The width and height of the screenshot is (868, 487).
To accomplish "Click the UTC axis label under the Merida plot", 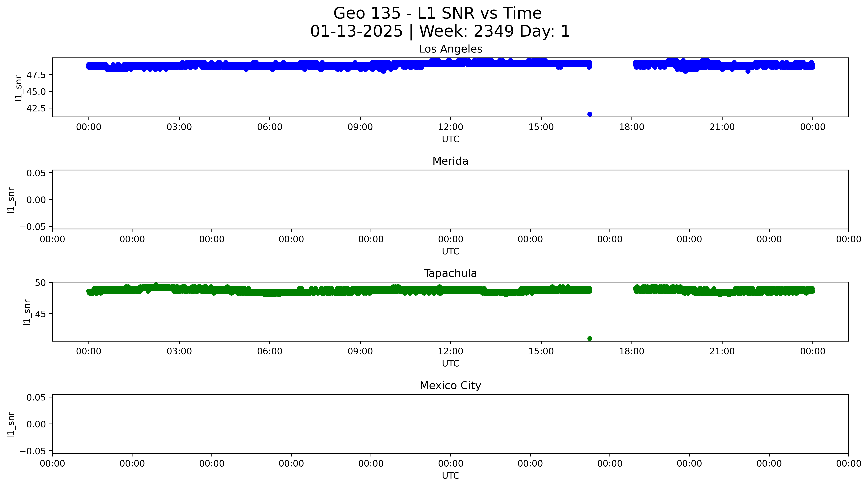I will pyautogui.click(x=450, y=251).
